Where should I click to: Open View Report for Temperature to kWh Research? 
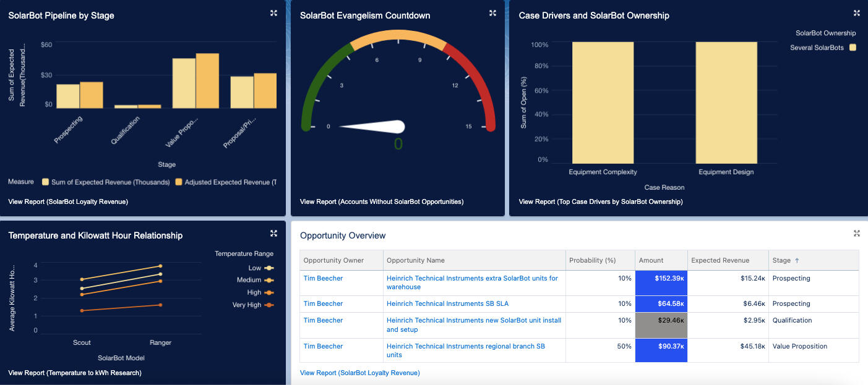[75, 373]
